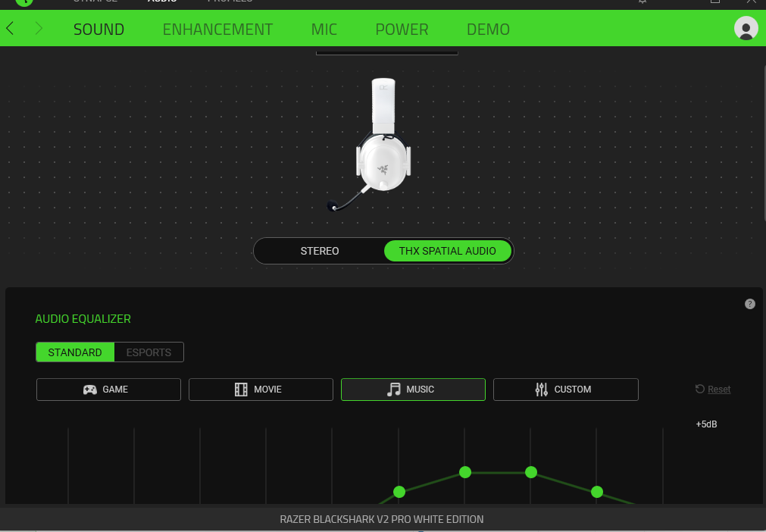766x532 pixels.
Task: Select the MUSIC equalizer preset
Action: point(413,390)
